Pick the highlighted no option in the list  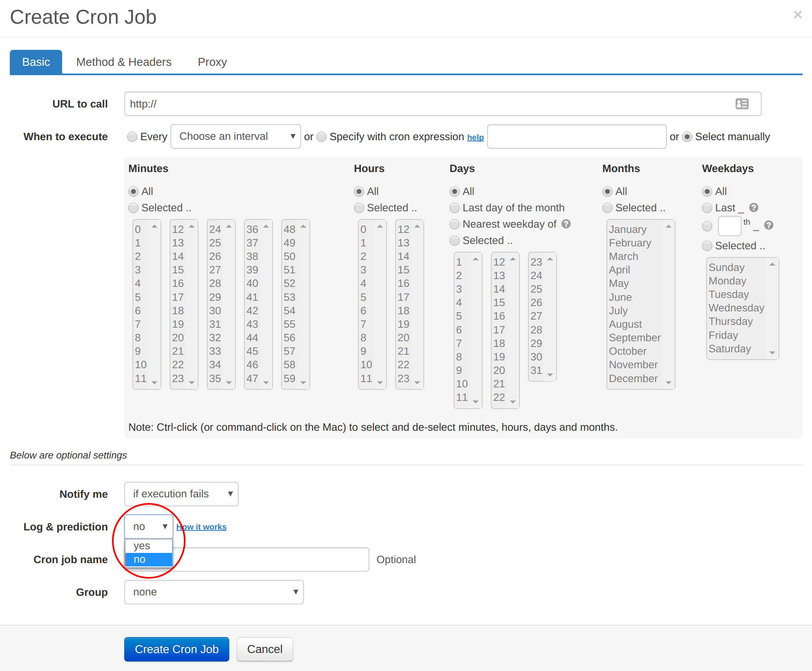coord(149,559)
